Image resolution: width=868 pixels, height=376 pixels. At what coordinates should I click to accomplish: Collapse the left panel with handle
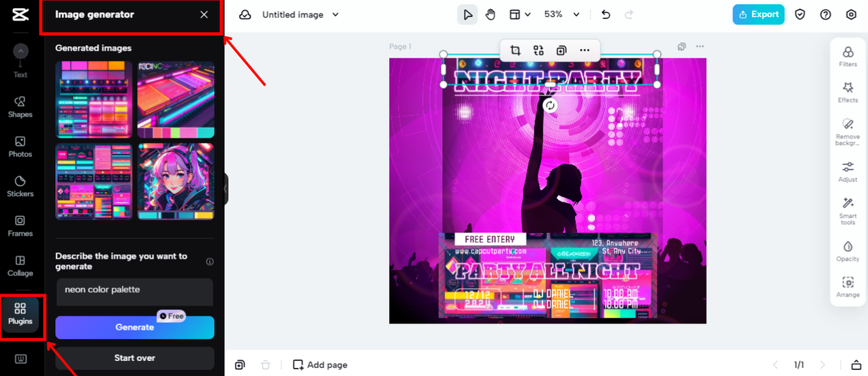226,189
